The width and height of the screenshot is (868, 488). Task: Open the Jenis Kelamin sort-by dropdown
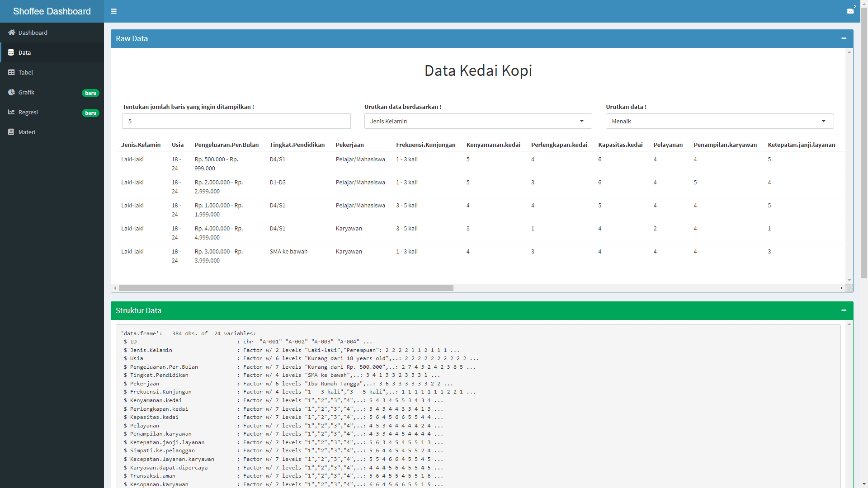(x=478, y=121)
